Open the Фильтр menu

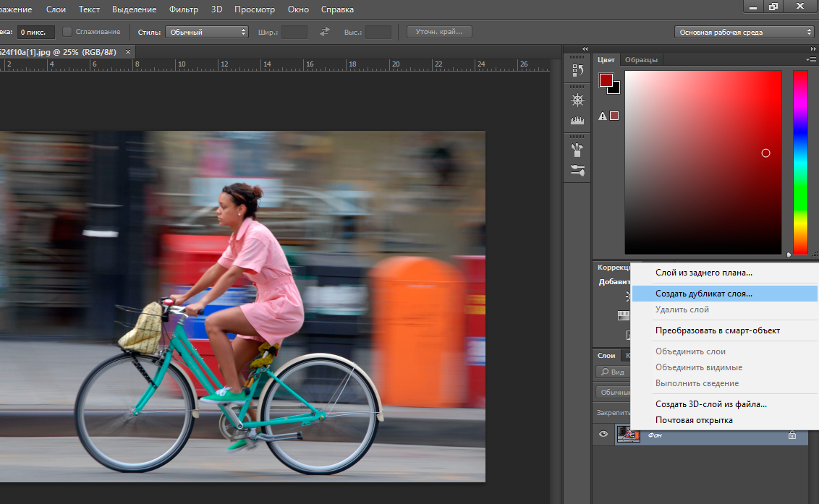coord(183,9)
